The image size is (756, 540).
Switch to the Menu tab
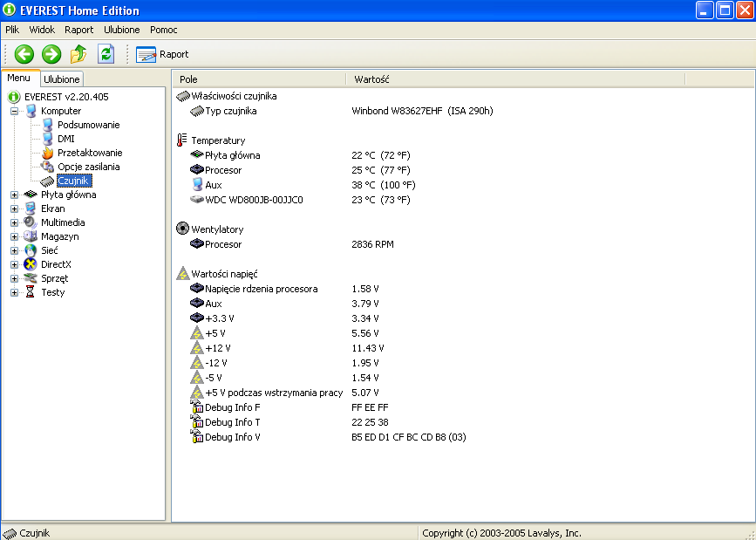(19, 79)
